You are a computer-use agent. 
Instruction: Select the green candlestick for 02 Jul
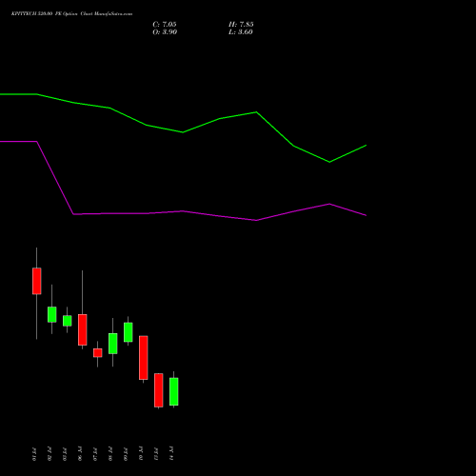(52, 314)
